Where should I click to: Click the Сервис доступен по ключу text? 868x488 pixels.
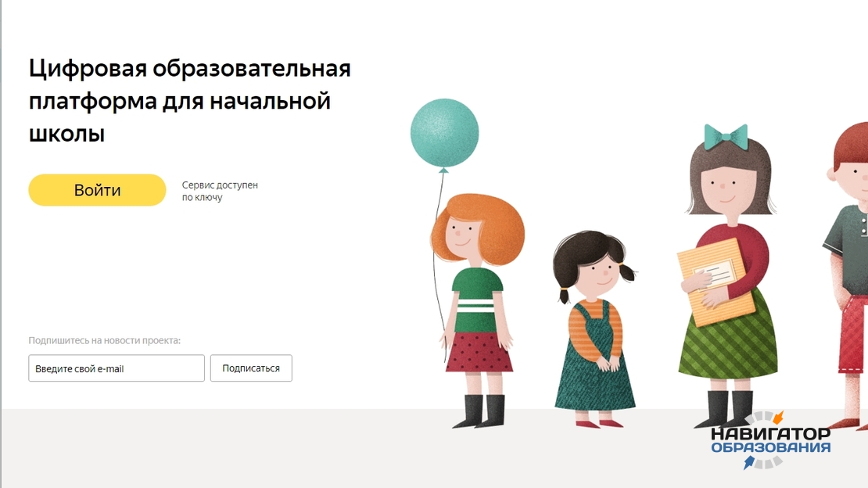pyautogui.click(x=220, y=191)
